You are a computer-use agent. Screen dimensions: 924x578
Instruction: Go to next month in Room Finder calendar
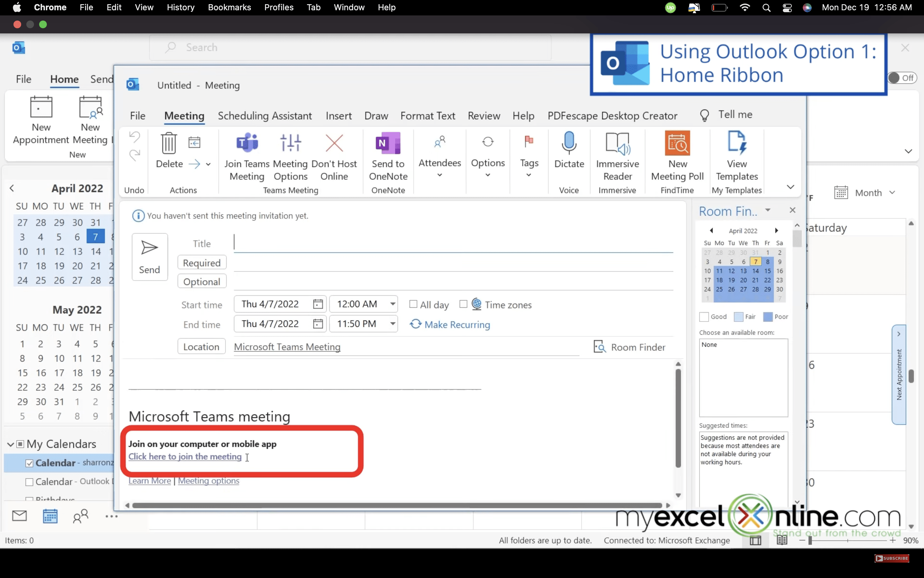click(776, 230)
